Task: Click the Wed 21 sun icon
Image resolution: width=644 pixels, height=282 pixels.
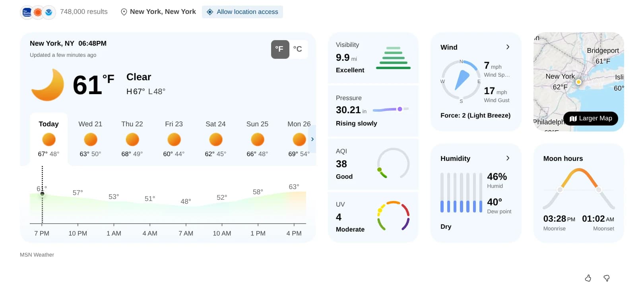Action: coord(91,140)
